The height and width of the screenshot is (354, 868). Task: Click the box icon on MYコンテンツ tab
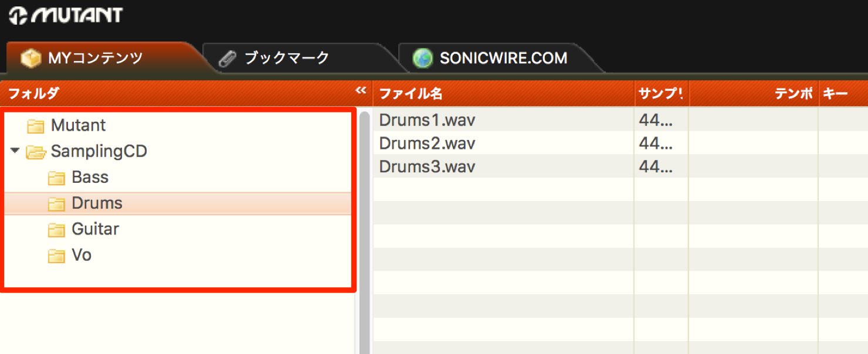tap(30, 58)
